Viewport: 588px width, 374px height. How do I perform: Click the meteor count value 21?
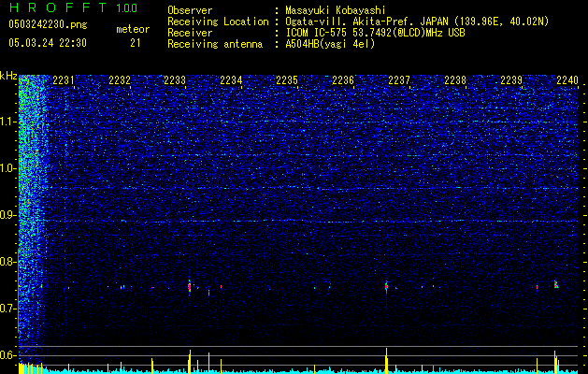[136, 43]
